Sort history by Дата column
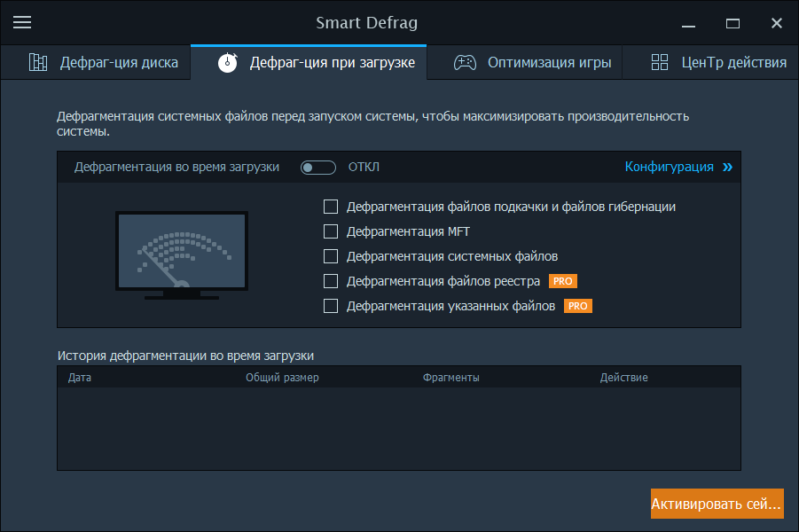The image size is (799, 532). click(80, 378)
